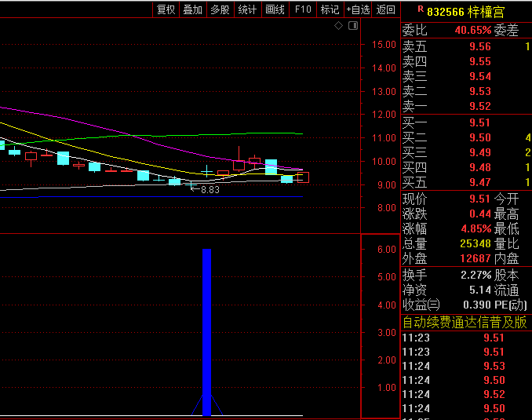Click the diamond marker icon above chart
This screenshot has width=532, height=420.
coord(338,26)
